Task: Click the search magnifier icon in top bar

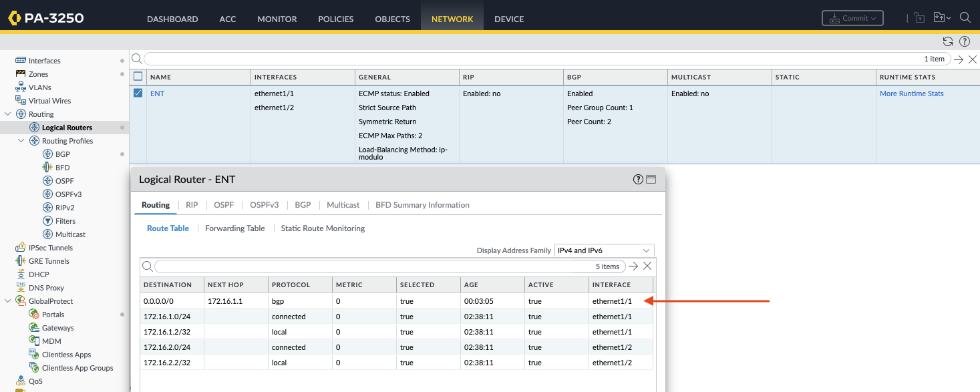Action: coord(965,18)
